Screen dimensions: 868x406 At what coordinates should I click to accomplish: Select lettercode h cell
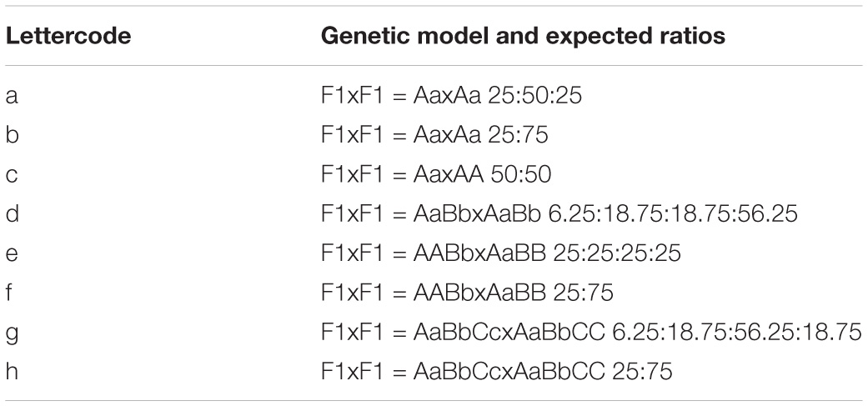[13, 371]
